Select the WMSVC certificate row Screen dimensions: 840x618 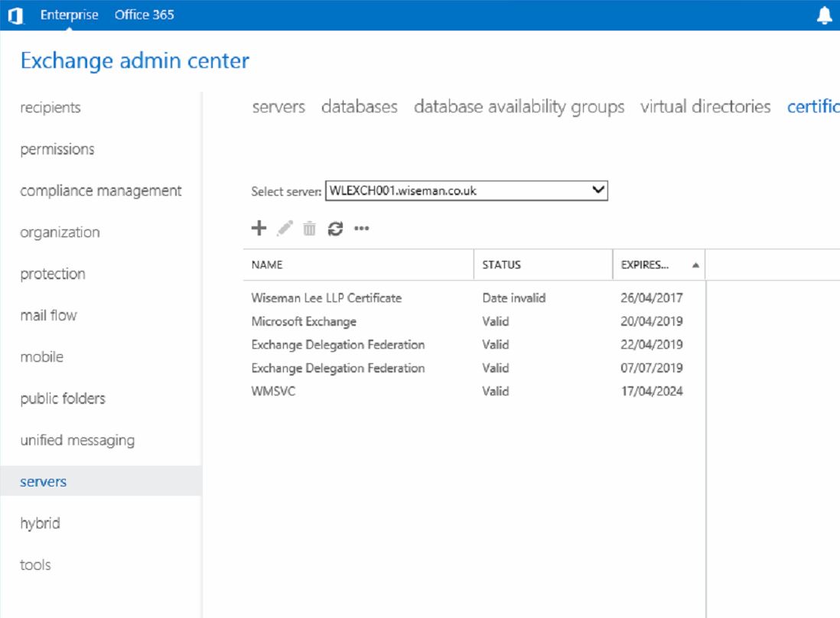[273, 391]
